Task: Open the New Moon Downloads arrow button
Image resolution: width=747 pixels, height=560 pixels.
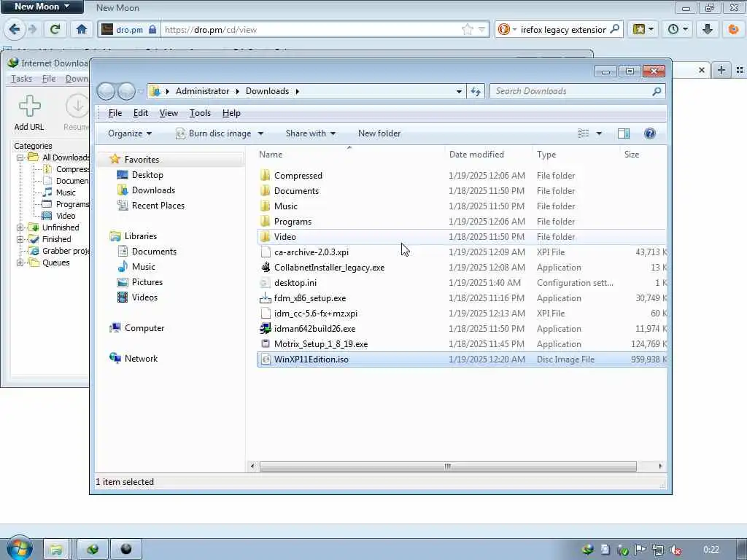Action: [708, 29]
